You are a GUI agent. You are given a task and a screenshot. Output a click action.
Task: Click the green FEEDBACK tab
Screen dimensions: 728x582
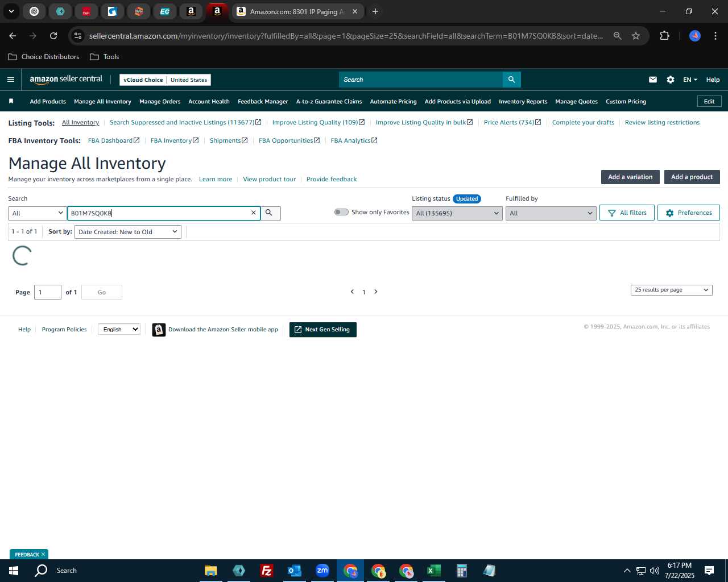coord(29,554)
